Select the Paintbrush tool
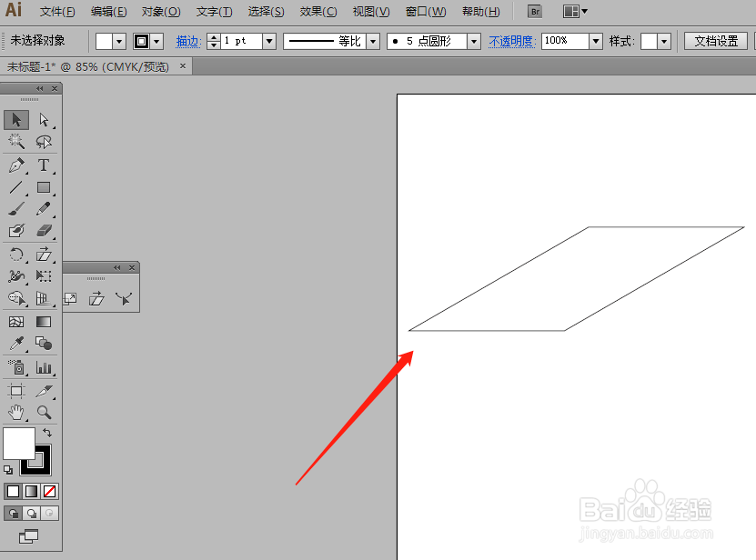The width and height of the screenshot is (756, 560). coord(16,209)
